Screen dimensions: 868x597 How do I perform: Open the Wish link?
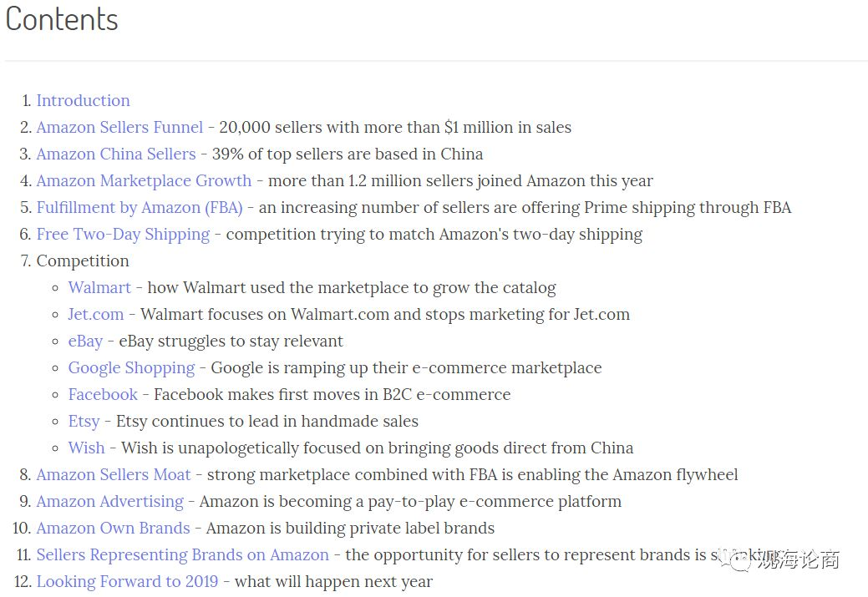click(x=86, y=448)
